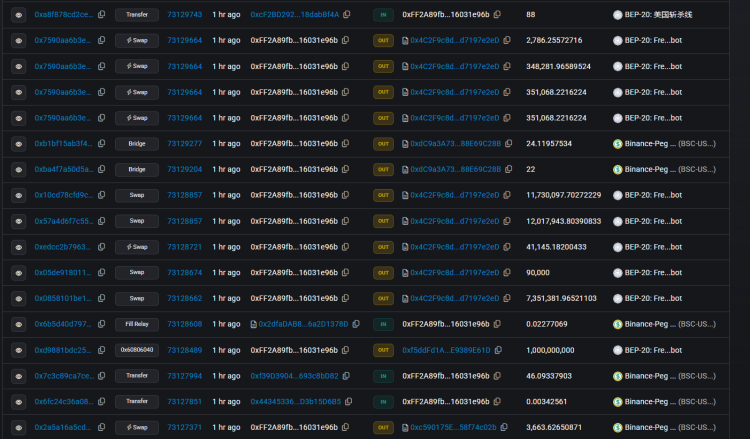
Task: Copy the recipient address 0xc590175E...58f74c02b
Action: click(505, 427)
